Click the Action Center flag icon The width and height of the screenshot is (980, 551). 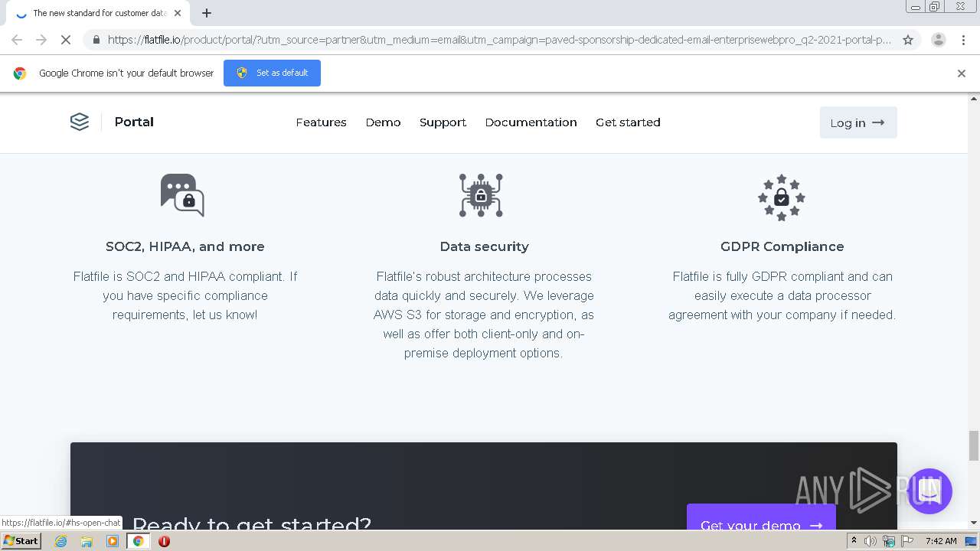point(907,541)
